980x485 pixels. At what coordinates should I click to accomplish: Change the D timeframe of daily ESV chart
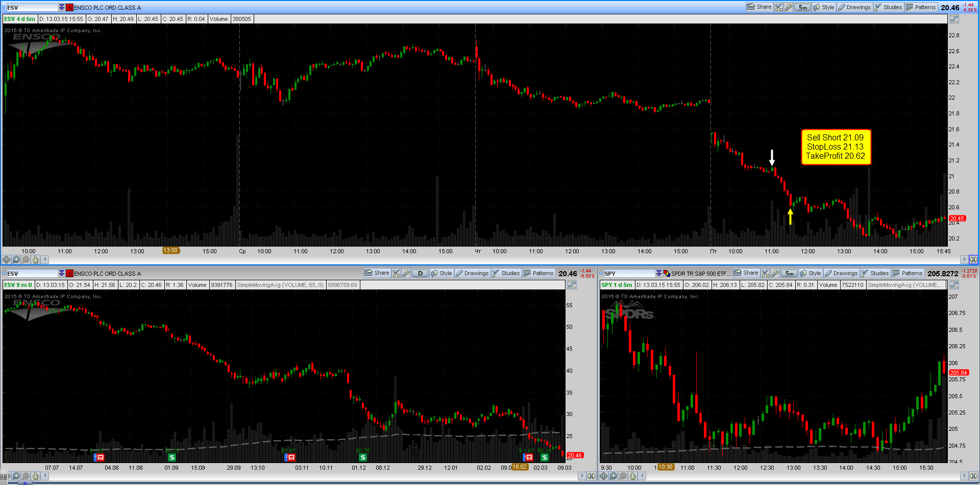(420, 273)
